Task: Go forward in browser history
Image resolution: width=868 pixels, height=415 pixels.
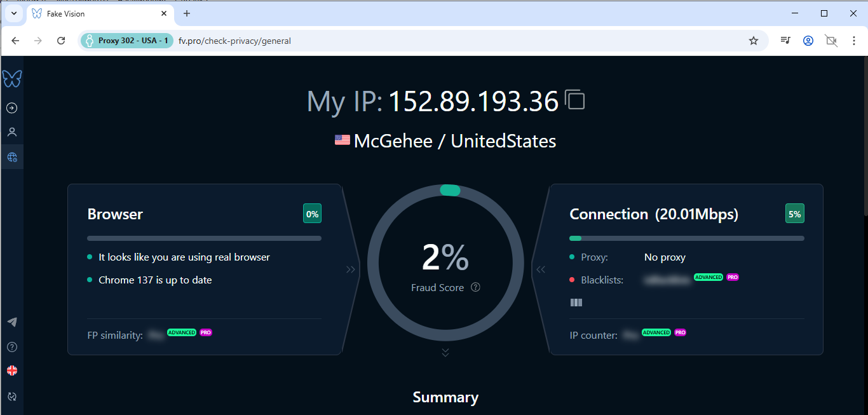Action: (38, 41)
